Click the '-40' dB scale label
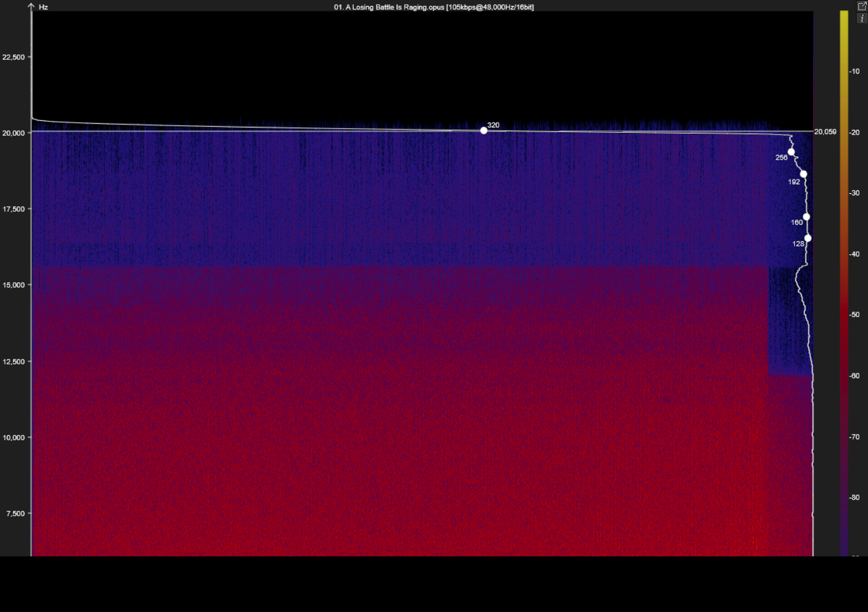Screen dimensions: 868x612 [854, 254]
